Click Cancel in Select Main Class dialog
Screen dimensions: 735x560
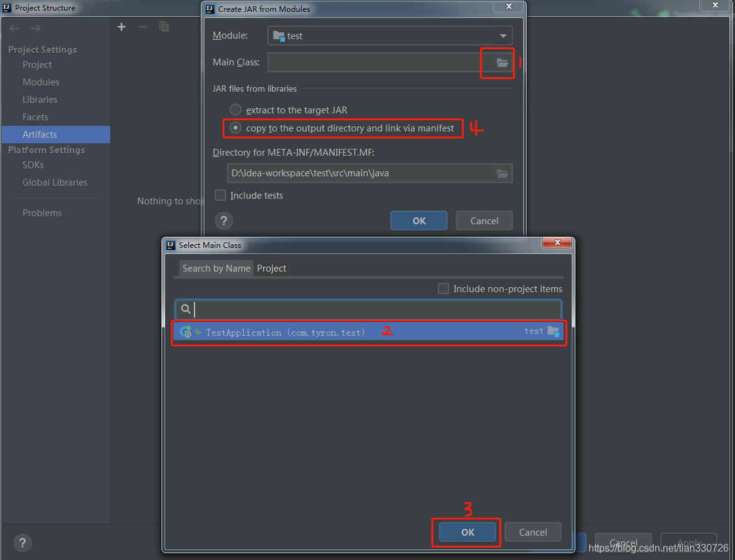coord(533,533)
